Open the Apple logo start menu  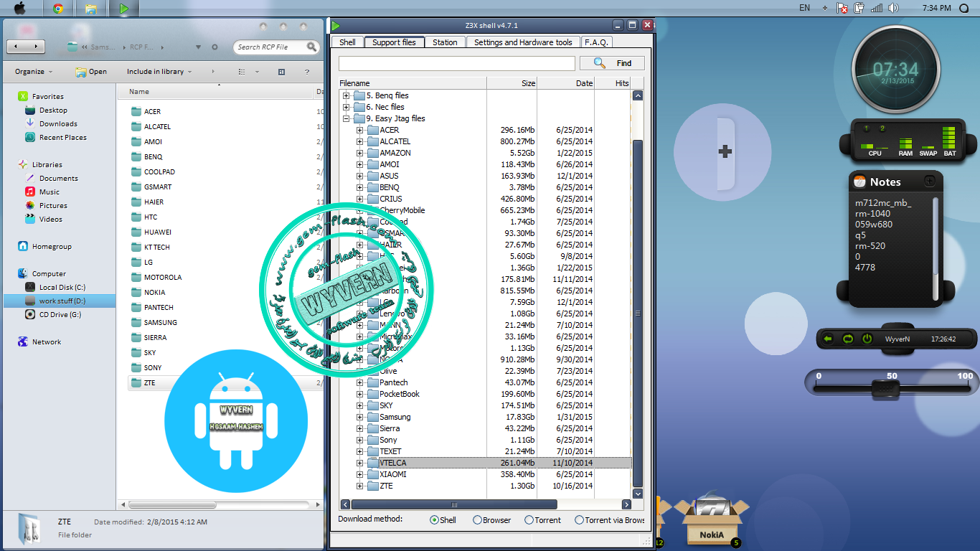pos(20,9)
